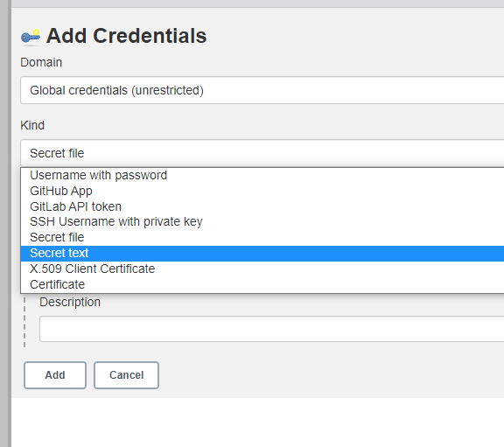Viewport: 504px width, 447px height.
Task: Select X.509 Client Certificate option
Action: pos(262,269)
